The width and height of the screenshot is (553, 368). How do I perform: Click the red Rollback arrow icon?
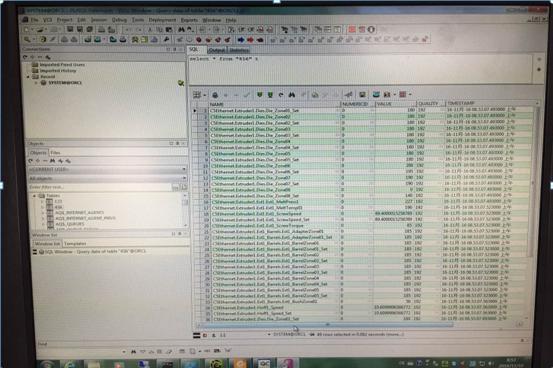point(250,40)
